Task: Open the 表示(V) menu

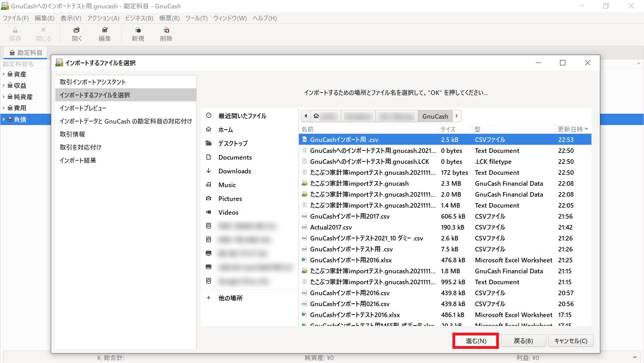Action: pyautogui.click(x=71, y=18)
